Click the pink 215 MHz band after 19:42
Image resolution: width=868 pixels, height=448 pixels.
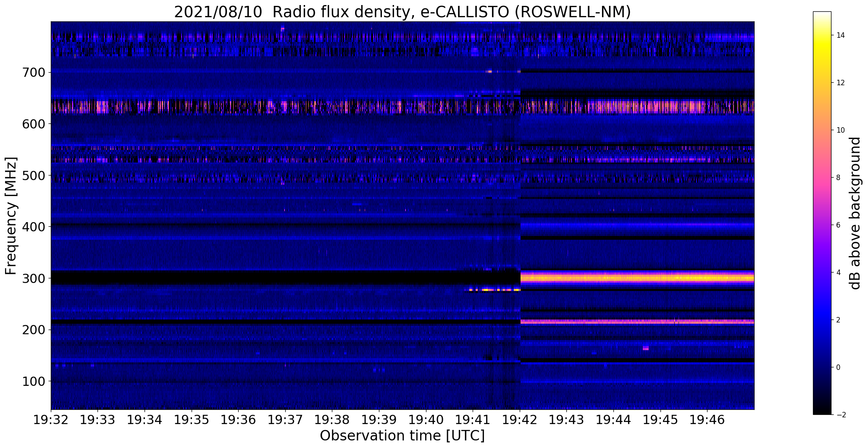637,322
